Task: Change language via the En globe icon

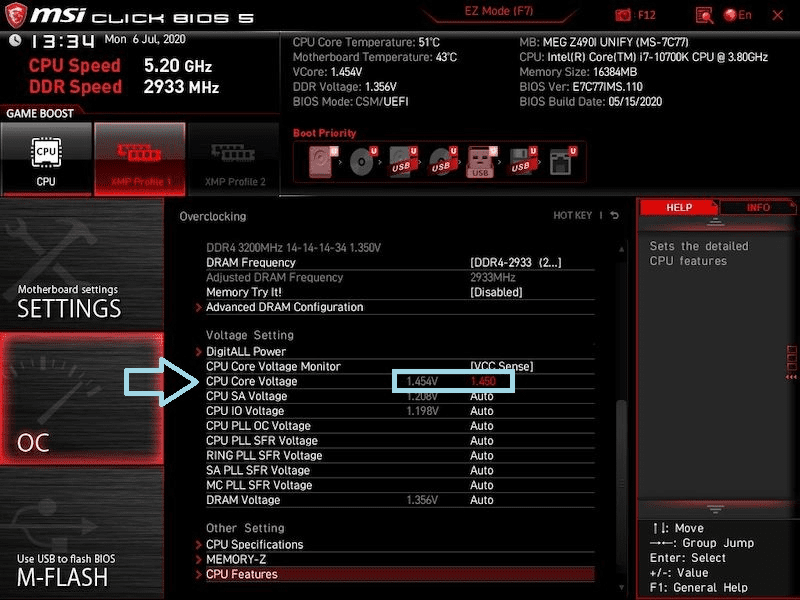Action: click(738, 15)
